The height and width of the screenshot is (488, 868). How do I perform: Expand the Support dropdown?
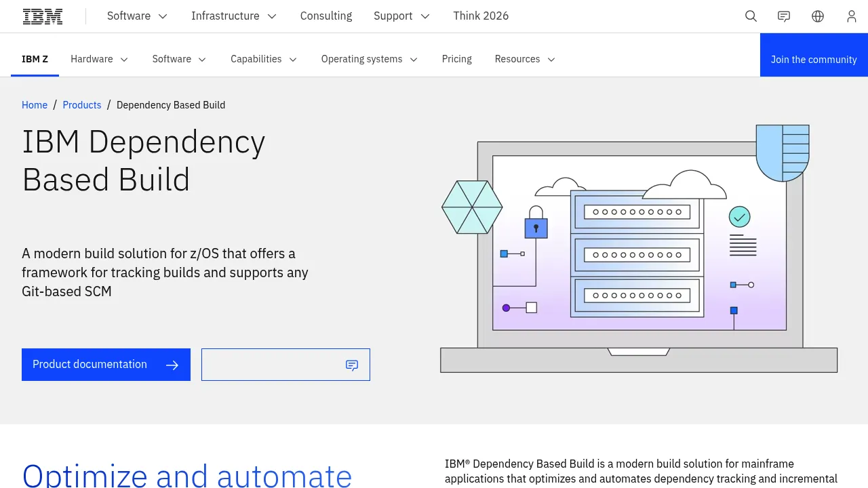coord(401,16)
